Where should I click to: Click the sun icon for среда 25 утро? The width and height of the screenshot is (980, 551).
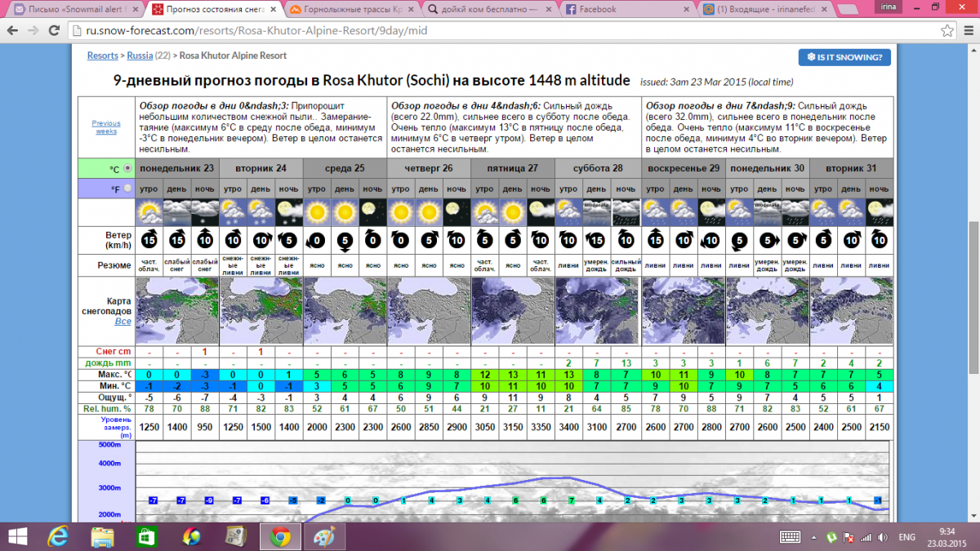pos(316,214)
